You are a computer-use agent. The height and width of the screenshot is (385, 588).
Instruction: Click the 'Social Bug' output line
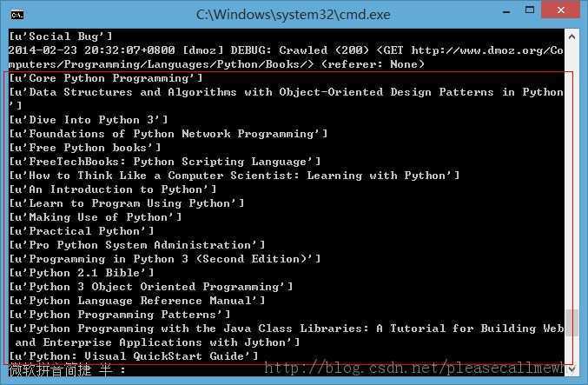61,37
